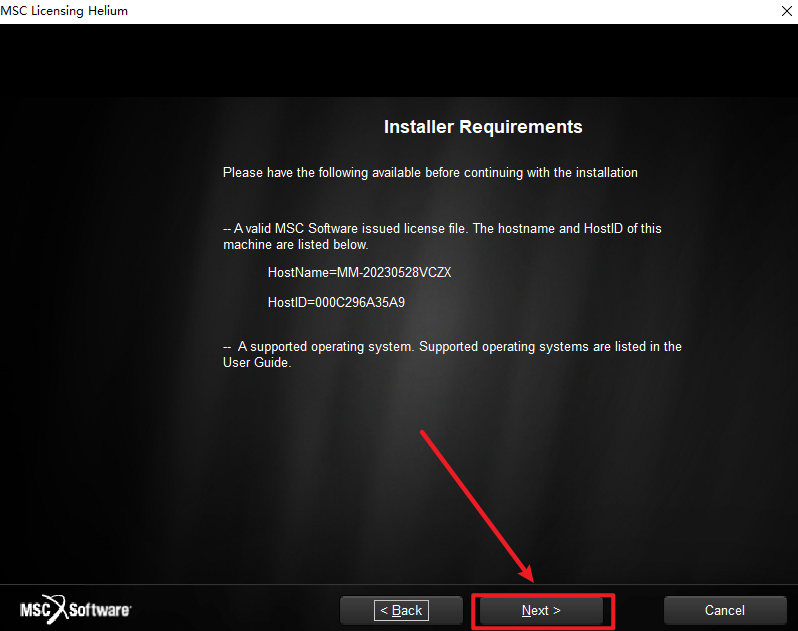798x631 pixels.
Task: Click the 'MSC' letters in bottom logo
Action: pyautogui.click(x=34, y=610)
